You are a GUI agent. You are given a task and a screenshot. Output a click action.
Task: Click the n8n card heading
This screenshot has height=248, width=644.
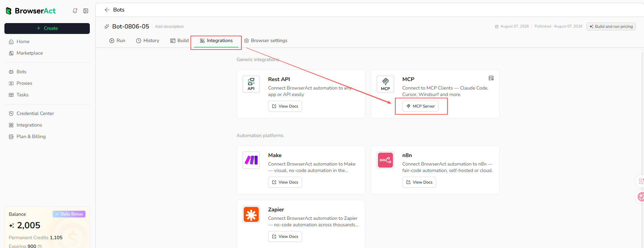[407, 155]
